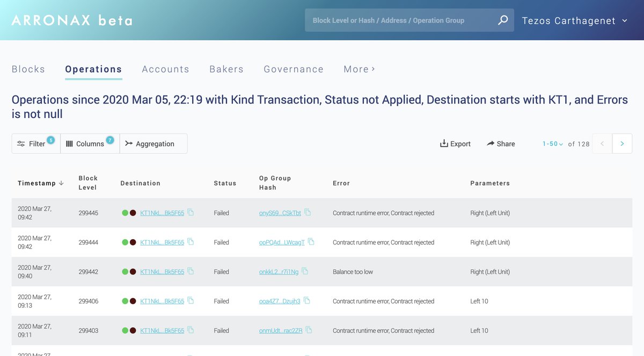Open operation group ooa4Z7...Dzujh3

[280, 301]
